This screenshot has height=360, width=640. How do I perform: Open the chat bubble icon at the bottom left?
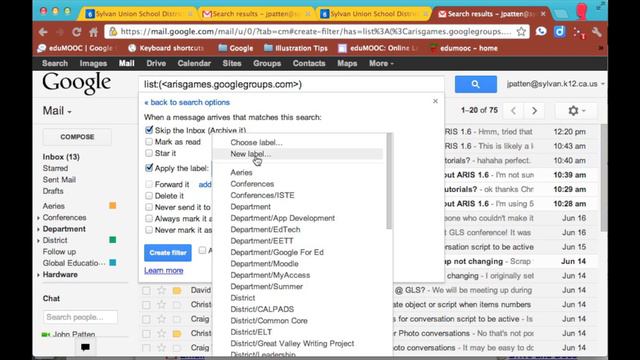(x=85, y=347)
